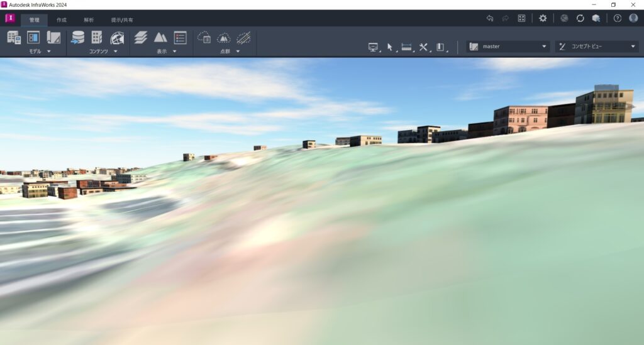
Task: Click the Undo arrow icon
Action: 489,18
